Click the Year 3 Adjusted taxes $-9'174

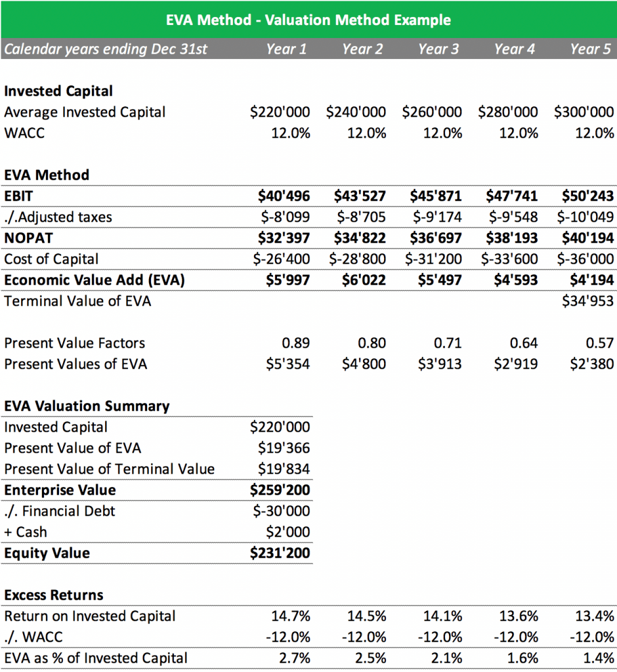coord(437,217)
